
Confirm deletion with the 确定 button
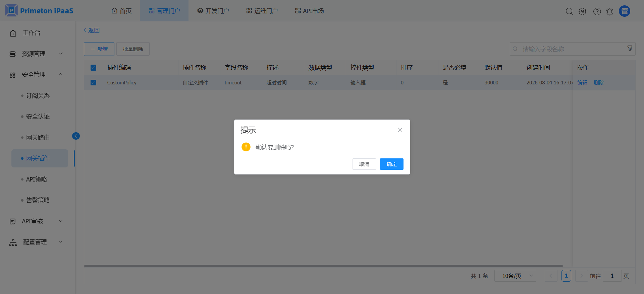point(391,164)
